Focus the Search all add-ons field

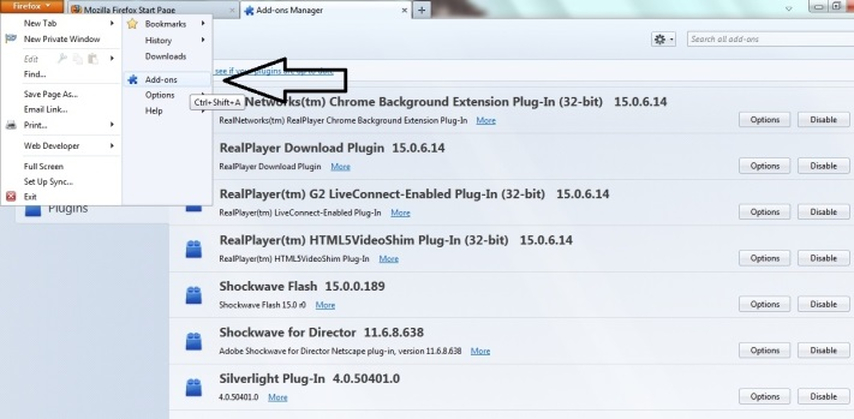(770, 39)
